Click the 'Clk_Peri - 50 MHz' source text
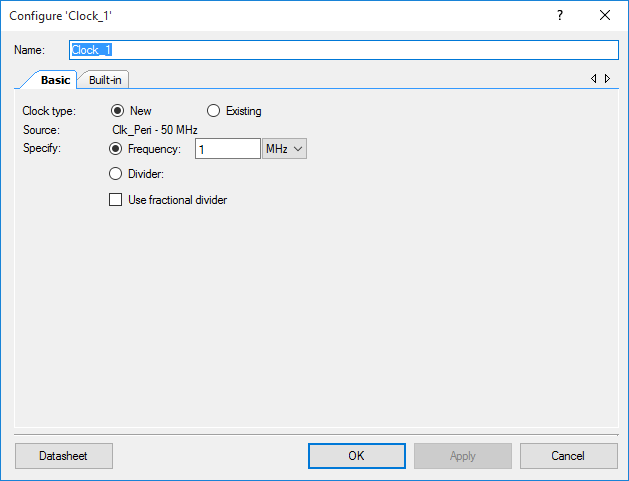Image resolution: width=629 pixels, height=481 pixels. pos(155,130)
